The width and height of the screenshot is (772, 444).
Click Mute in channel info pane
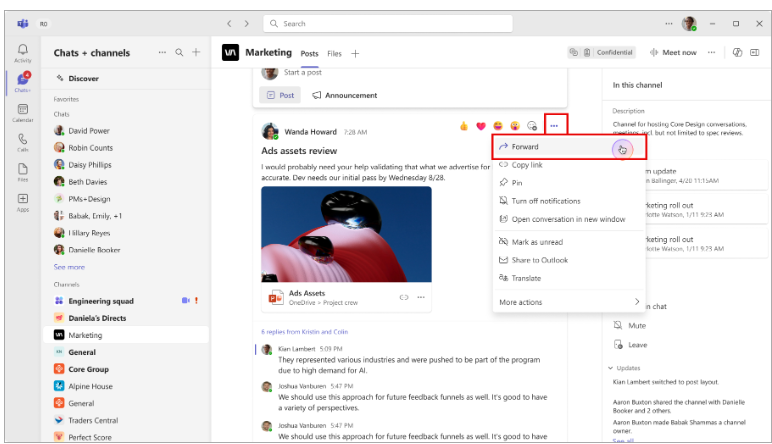pyautogui.click(x=630, y=325)
